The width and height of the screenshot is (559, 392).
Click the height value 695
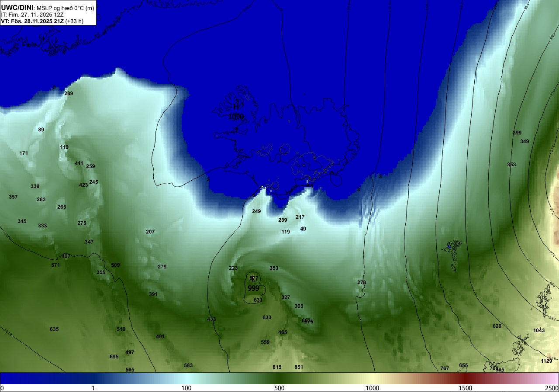pyautogui.click(x=114, y=357)
